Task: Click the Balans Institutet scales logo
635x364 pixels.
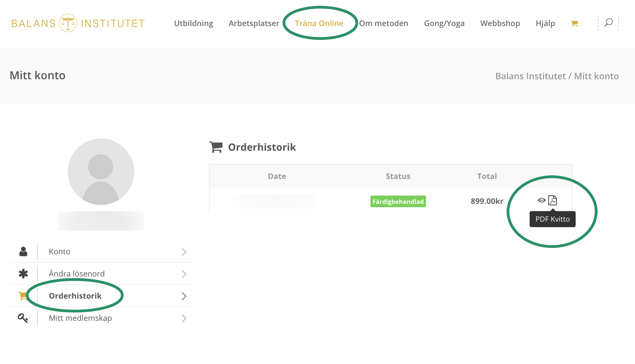Action: tap(68, 23)
